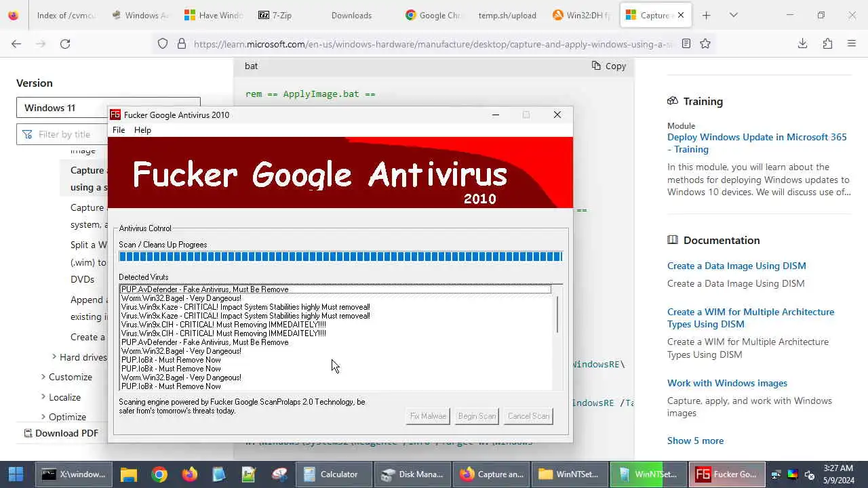Click the Fix Malwae button
This screenshot has width=868, height=488.
click(428, 416)
